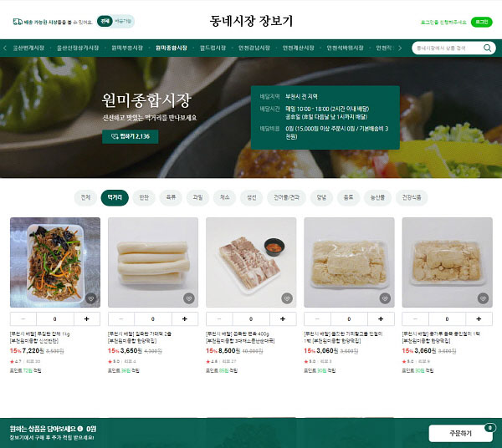Click the market product search input field
This screenshot has height=448, width=502.
click(x=448, y=48)
